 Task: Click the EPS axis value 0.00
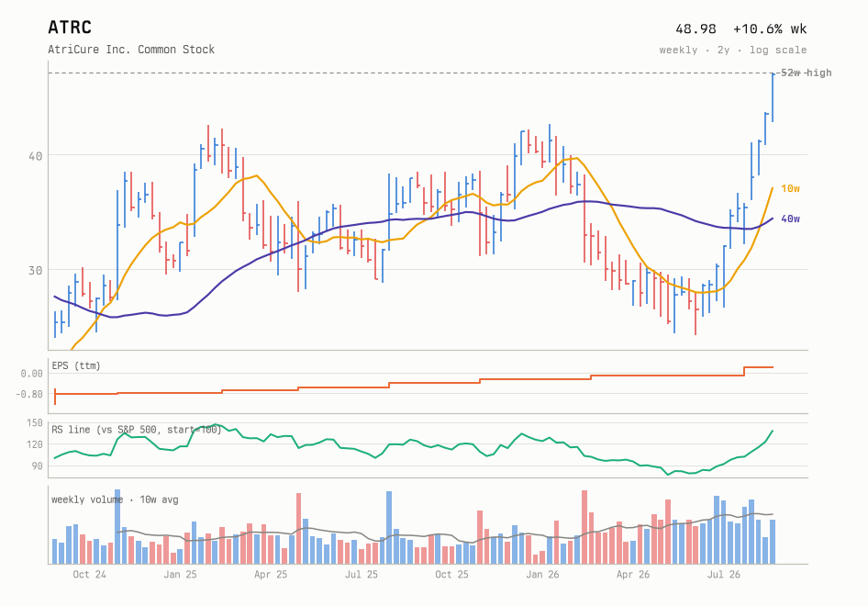pos(31,374)
